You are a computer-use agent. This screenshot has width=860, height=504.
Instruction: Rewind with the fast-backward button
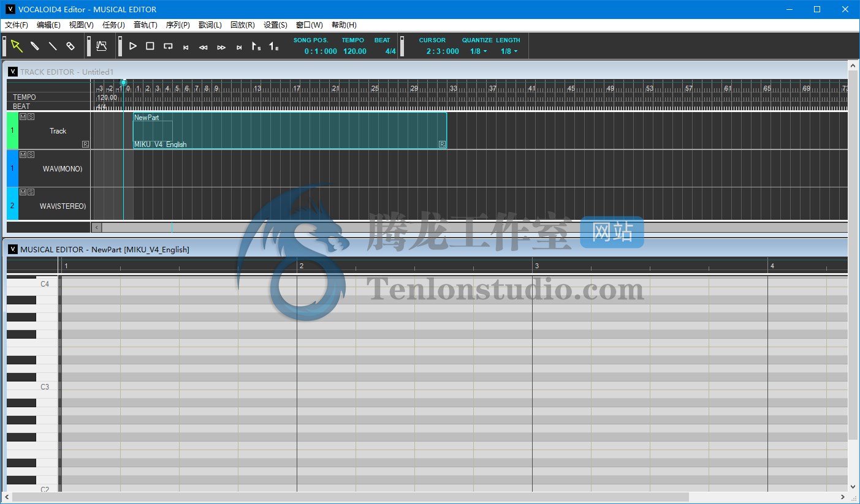tap(204, 47)
